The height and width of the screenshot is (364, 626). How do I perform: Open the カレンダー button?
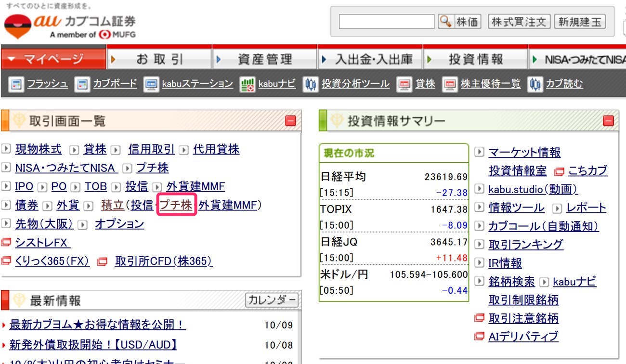pyautogui.click(x=272, y=300)
